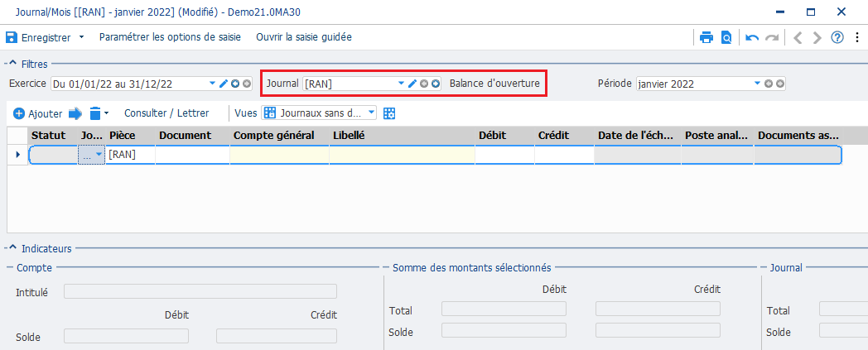
Task: Click the Documents as... column header
Action: tap(798, 136)
